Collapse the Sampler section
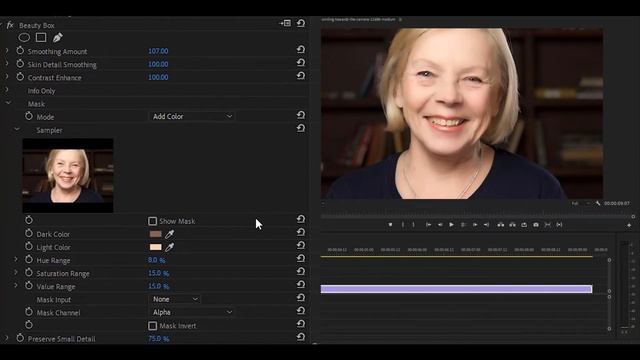The image size is (640, 360). coord(17,129)
